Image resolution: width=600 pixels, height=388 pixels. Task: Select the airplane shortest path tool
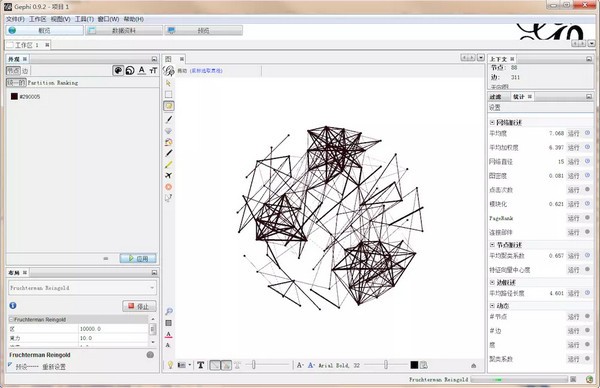pos(168,176)
